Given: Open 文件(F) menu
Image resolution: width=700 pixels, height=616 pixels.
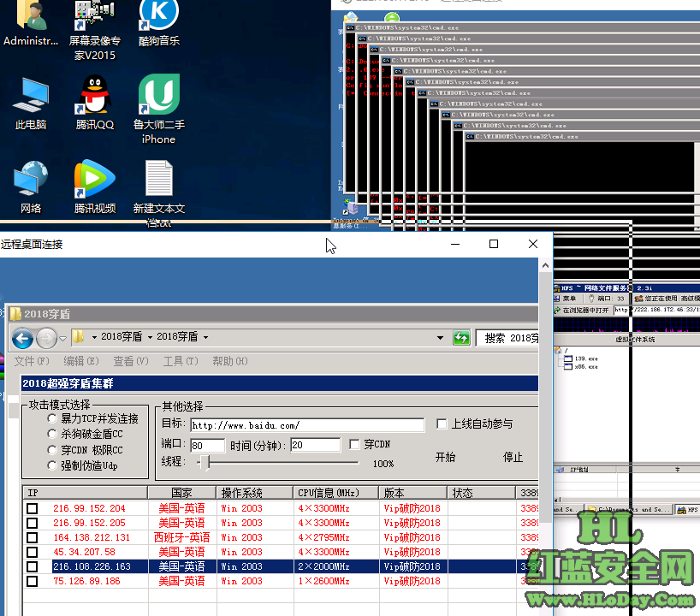Looking at the screenshot, I should point(32,361).
